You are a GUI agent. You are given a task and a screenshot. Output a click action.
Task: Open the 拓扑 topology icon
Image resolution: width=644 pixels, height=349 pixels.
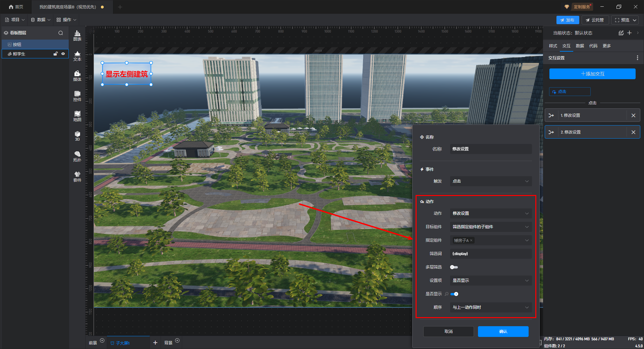[x=77, y=156]
